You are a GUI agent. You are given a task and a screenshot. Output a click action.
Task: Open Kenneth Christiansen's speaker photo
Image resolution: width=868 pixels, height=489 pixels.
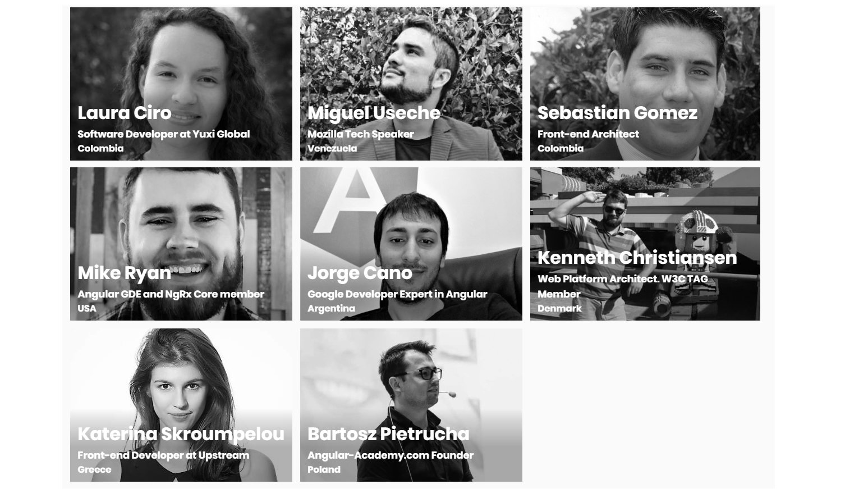pyautogui.click(x=645, y=244)
